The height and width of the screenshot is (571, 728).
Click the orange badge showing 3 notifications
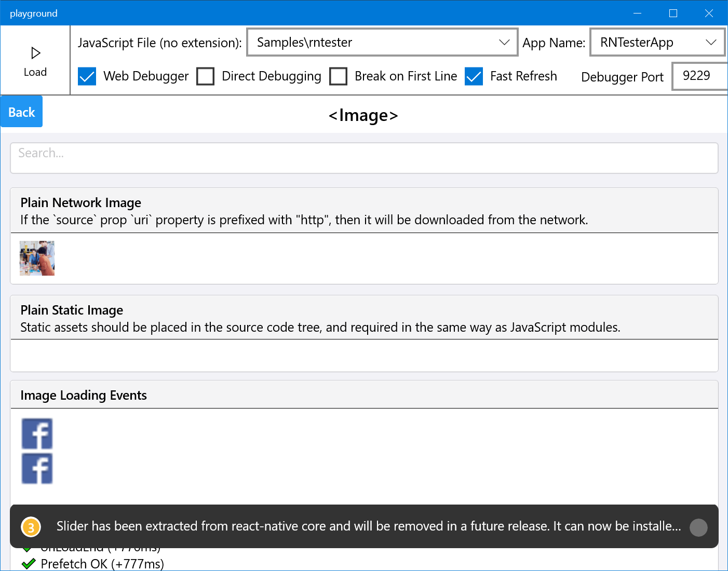click(x=31, y=526)
